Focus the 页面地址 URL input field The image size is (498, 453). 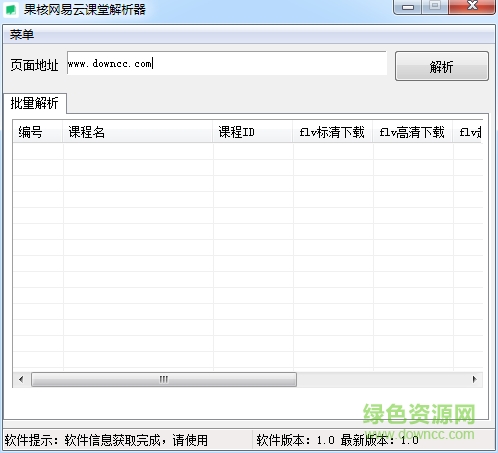tap(227, 63)
